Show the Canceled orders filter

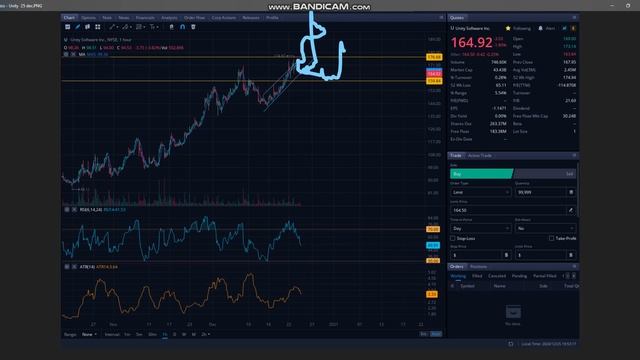[x=497, y=276]
